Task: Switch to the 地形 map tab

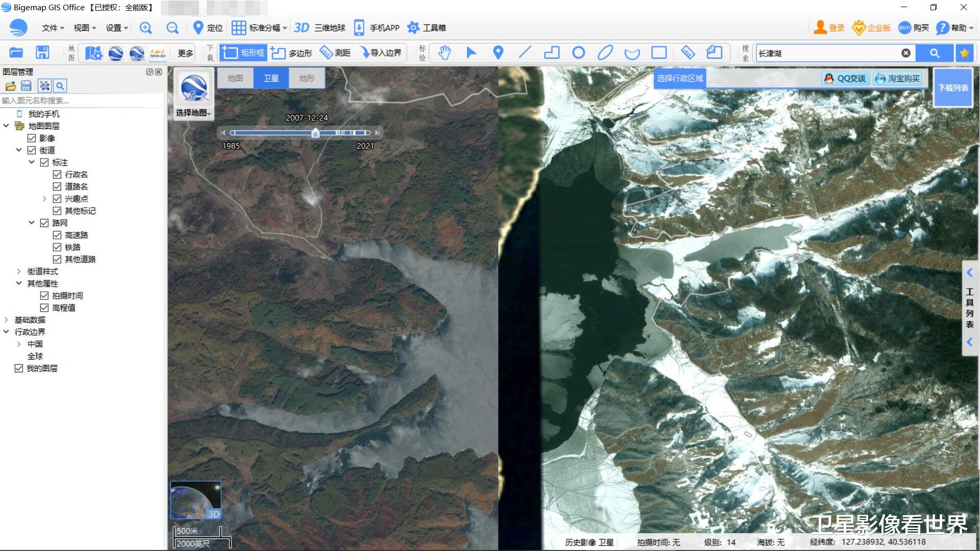Action: click(306, 78)
